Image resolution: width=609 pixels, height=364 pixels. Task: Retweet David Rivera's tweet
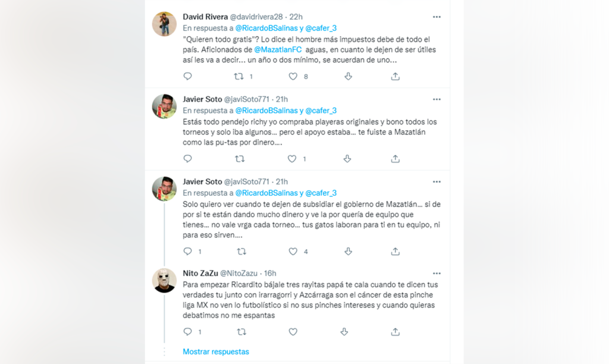click(x=240, y=76)
